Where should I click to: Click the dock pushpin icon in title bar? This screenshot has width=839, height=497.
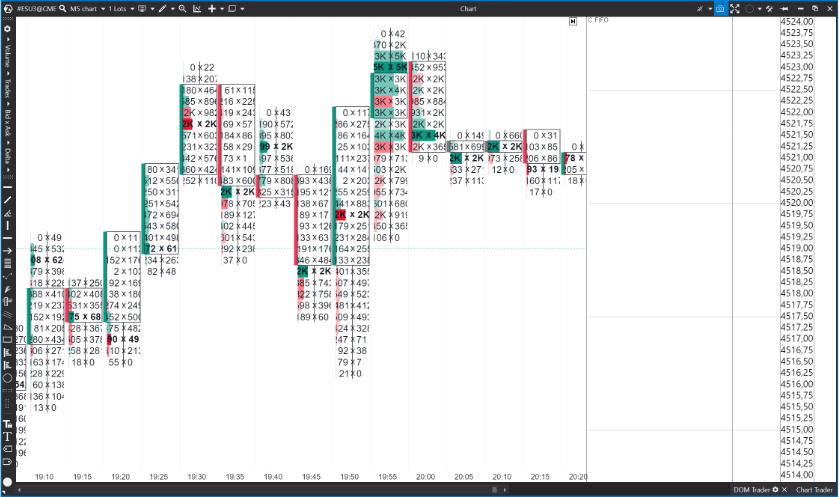click(x=784, y=9)
